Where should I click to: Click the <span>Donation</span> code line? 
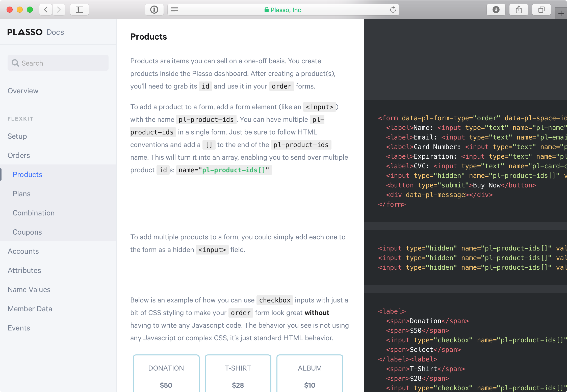click(427, 321)
